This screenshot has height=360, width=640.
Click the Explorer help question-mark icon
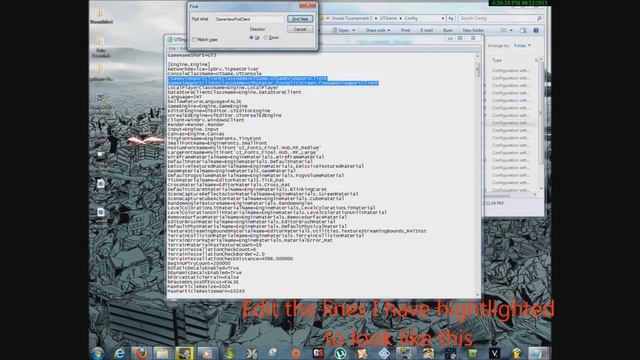point(536,30)
